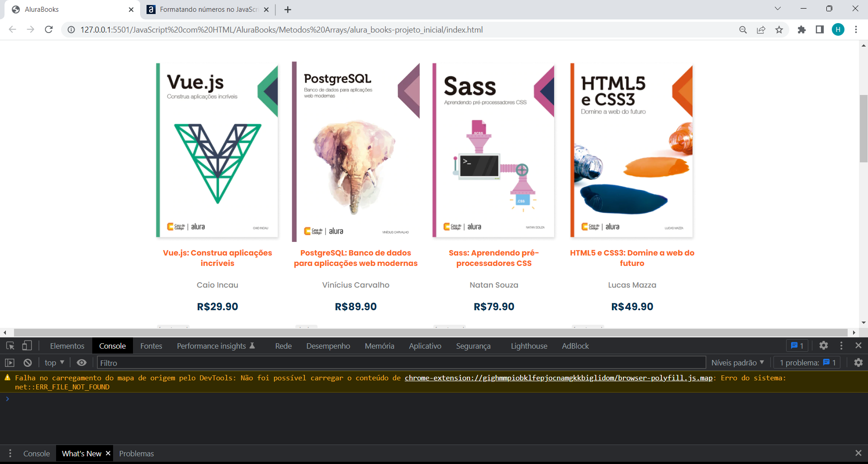Click the site info icon in address bar
Image resolution: width=868 pixels, height=464 pixels.
pos(71,30)
